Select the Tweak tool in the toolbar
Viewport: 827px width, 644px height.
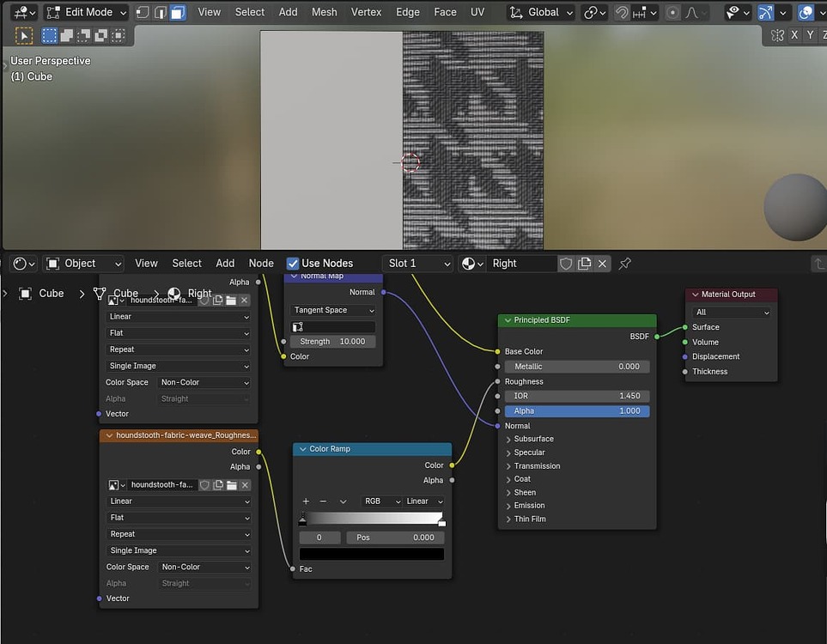coord(23,35)
